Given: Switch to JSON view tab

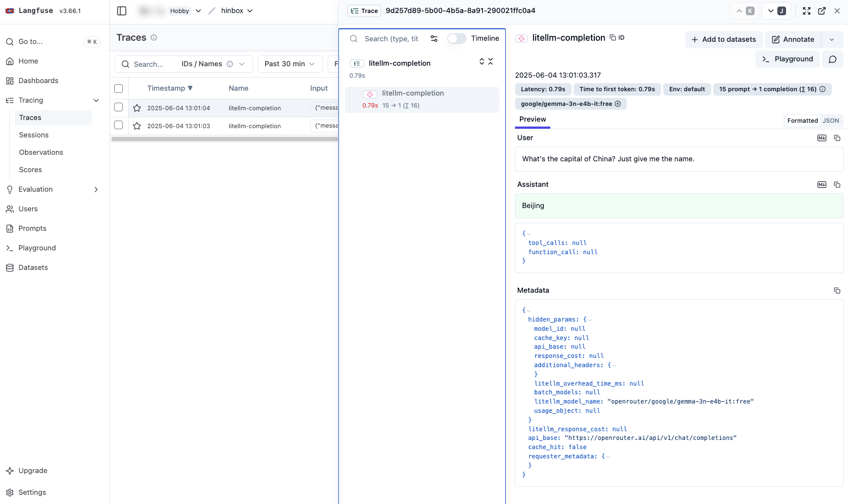Looking at the screenshot, I should [831, 121].
